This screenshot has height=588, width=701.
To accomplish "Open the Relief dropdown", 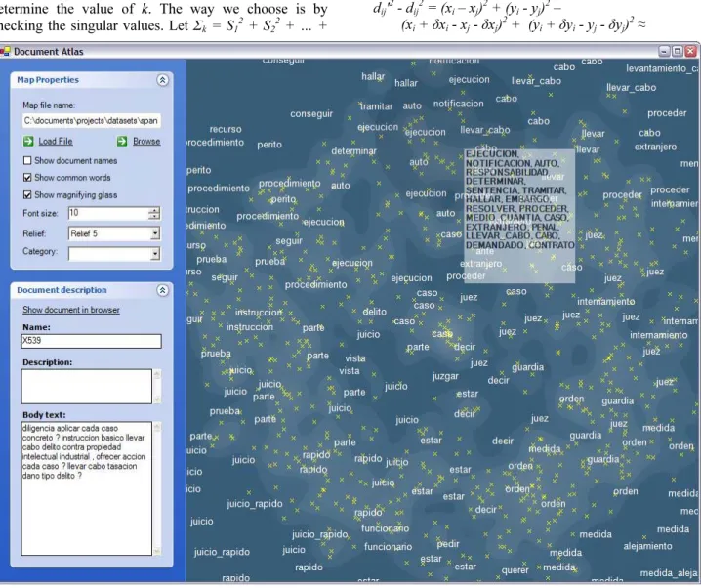I will click(154, 233).
